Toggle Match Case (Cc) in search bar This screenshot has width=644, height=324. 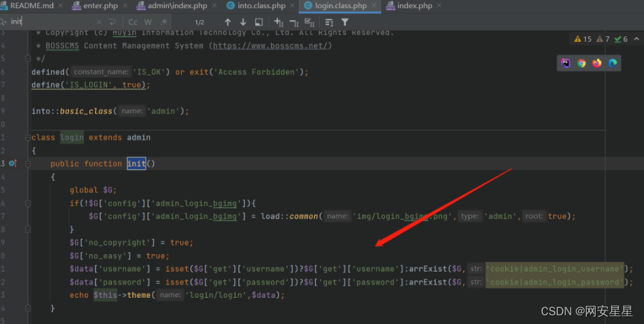tap(133, 22)
